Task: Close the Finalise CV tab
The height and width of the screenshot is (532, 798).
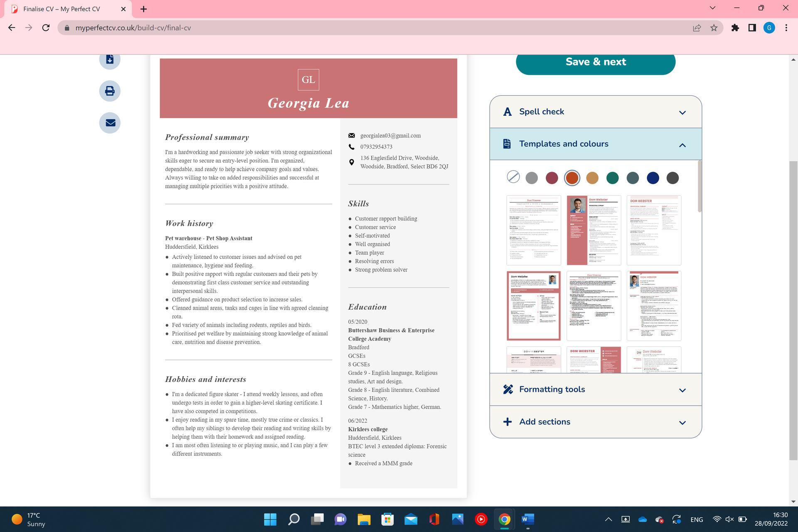Action: click(123, 9)
